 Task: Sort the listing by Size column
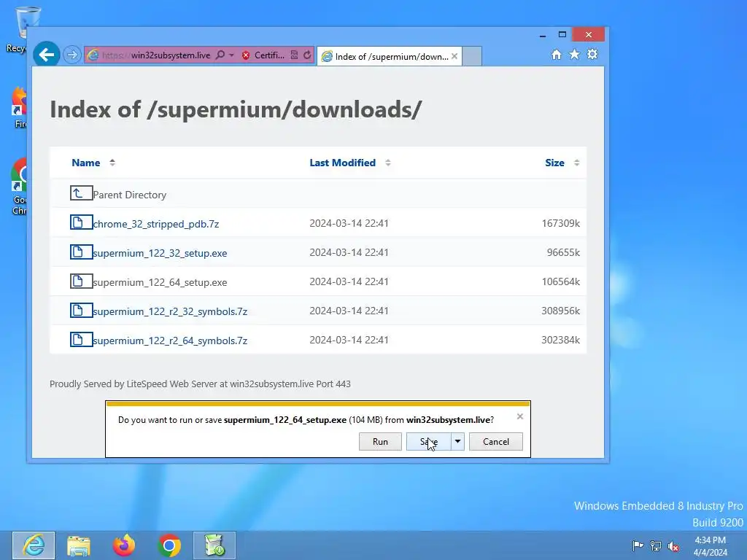point(554,163)
